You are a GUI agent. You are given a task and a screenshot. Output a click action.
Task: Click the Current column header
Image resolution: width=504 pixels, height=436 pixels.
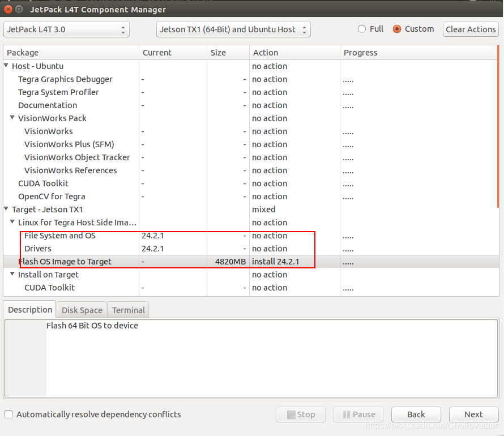click(173, 52)
